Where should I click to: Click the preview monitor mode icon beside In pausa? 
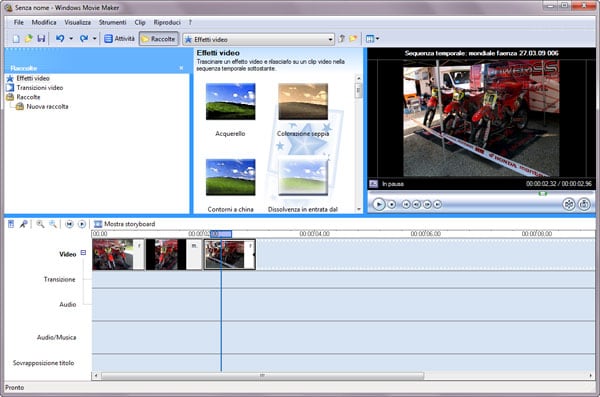(x=373, y=184)
